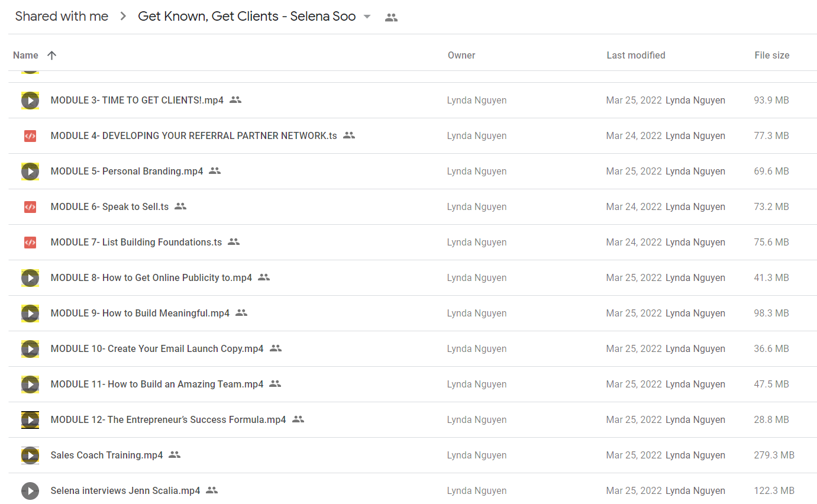Click shared icon next to MODULE 9 file
The height and width of the screenshot is (504, 817).
[241, 313]
